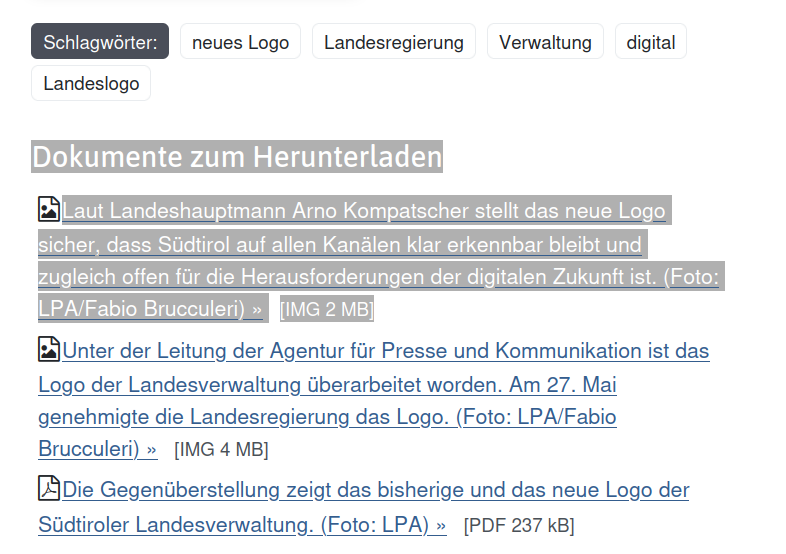
Task: Click the 'digital' keyword tag
Action: click(x=651, y=42)
